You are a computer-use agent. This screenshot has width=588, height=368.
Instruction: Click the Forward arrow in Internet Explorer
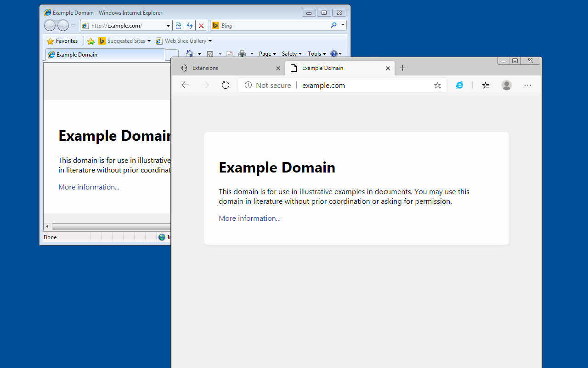coord(63,25)
